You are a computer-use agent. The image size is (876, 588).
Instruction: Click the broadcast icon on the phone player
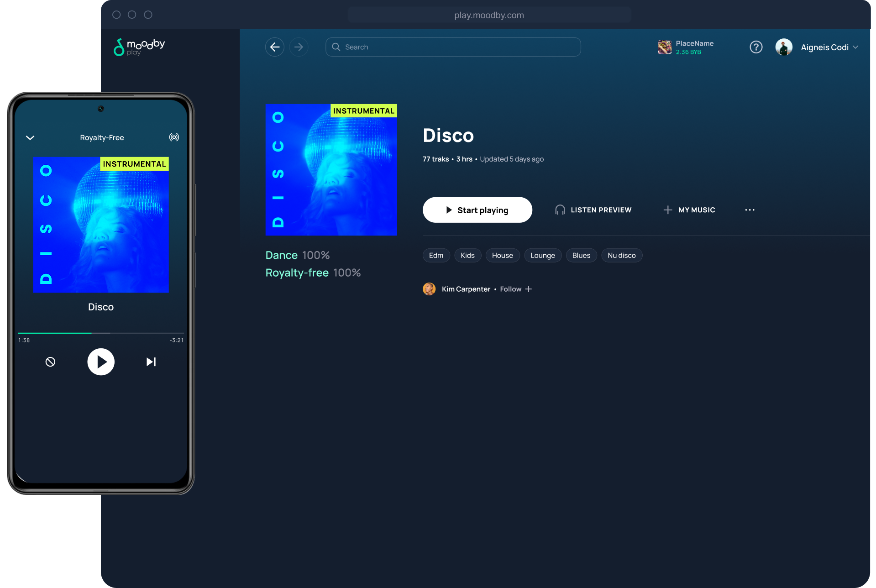(174, 136)
